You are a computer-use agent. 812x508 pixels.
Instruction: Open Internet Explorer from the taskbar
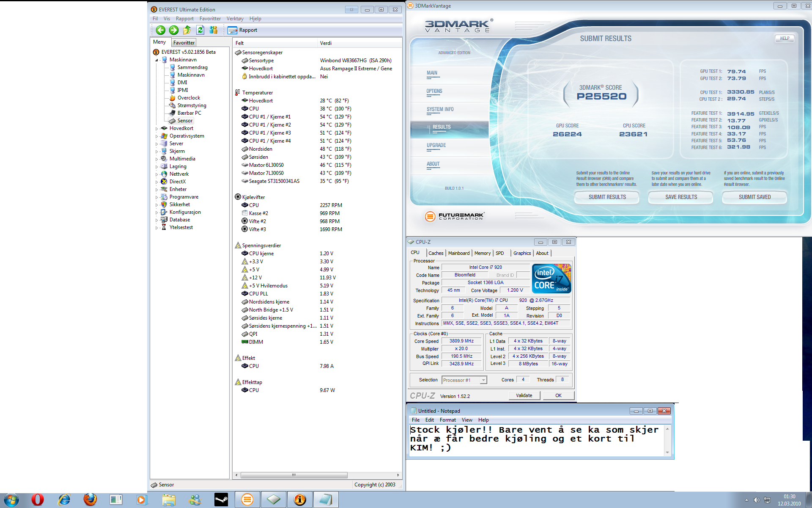(64, 500)
